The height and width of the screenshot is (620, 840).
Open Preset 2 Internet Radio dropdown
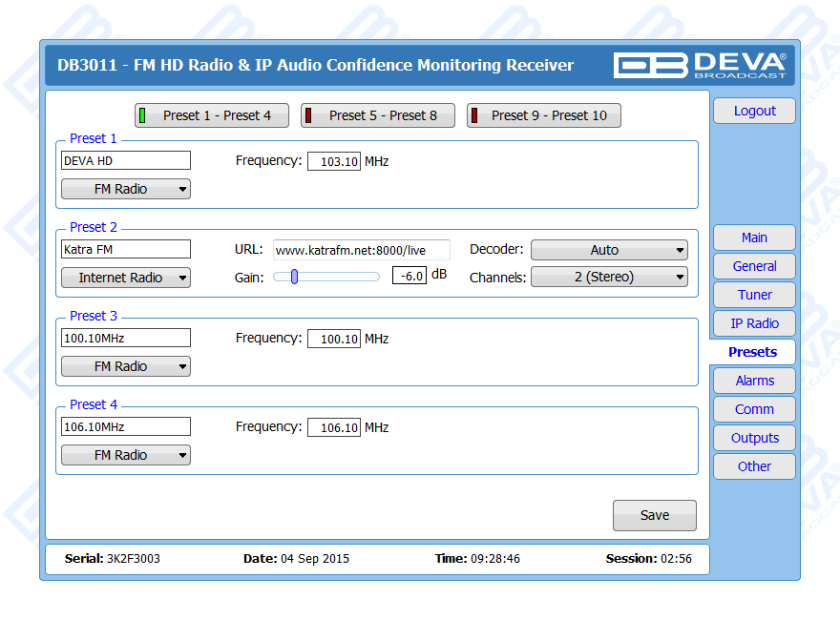tap(126, 278)
